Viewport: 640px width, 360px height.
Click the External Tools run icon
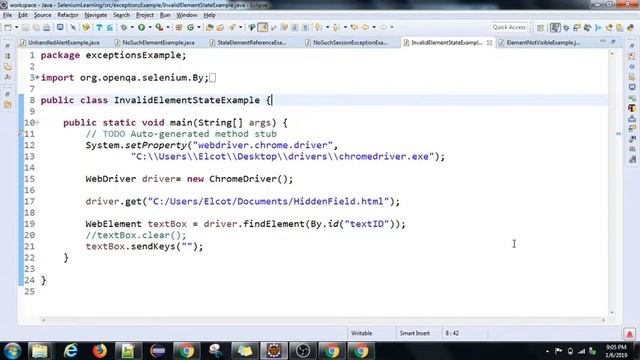coord(159,27)
